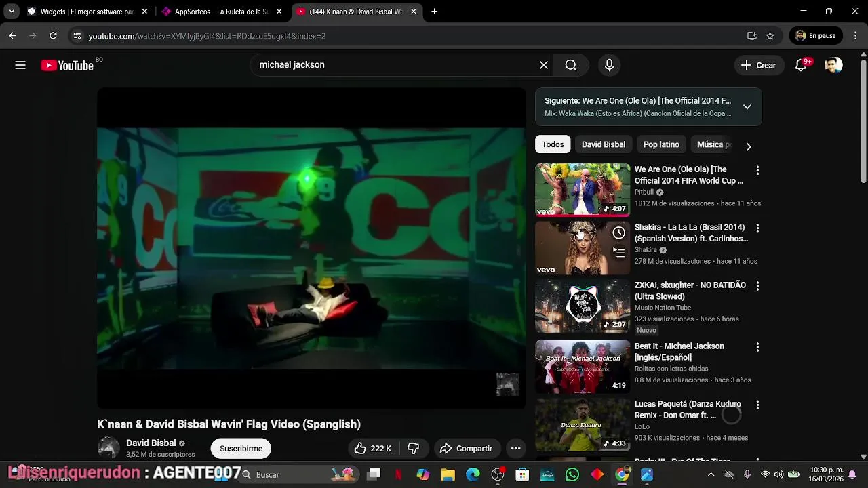Open a new Chrome tab

point(434,12)
